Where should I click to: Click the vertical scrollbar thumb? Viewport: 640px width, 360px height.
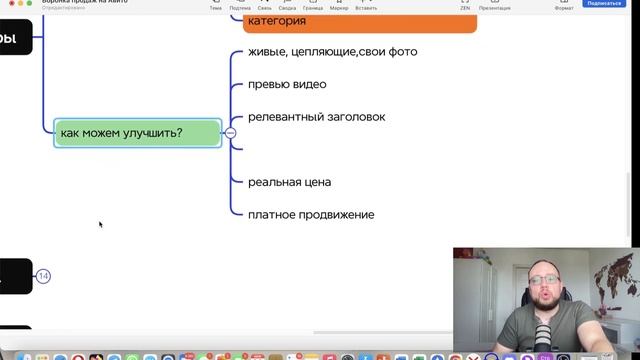point(629,204)
